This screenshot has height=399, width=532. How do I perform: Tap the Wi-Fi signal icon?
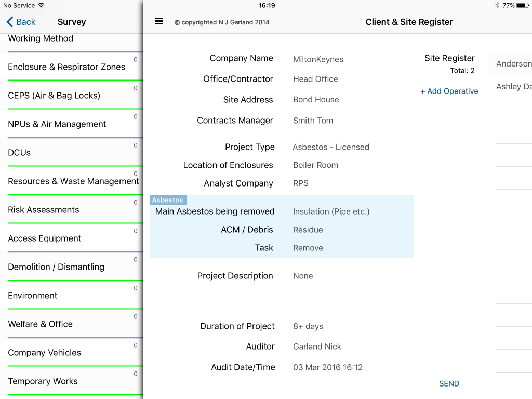[x=41, y=5]
